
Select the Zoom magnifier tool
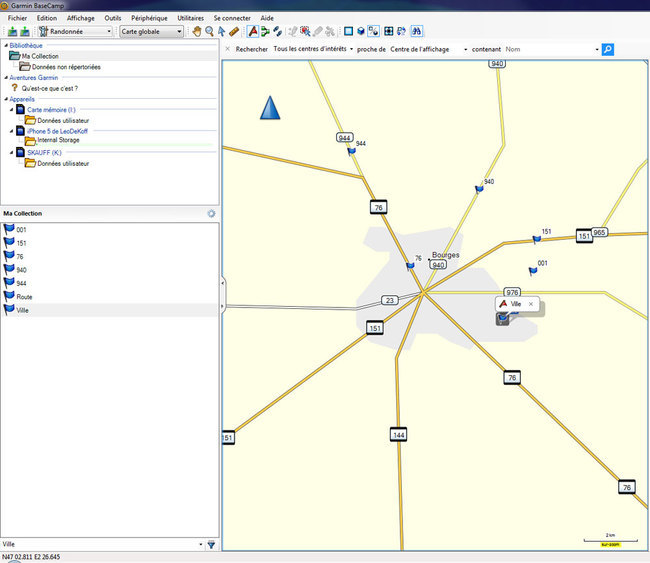pyautogui.click(x=209, y=31)
